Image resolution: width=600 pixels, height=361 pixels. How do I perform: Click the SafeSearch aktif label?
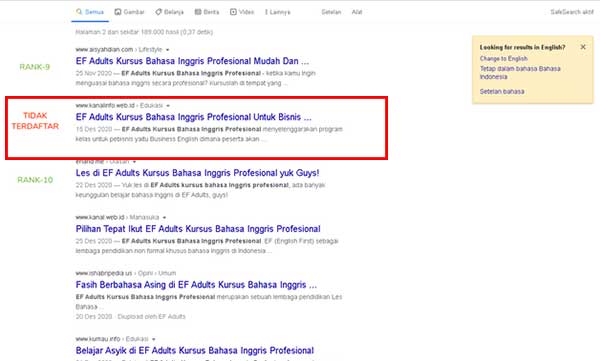(x=572, y=12)
